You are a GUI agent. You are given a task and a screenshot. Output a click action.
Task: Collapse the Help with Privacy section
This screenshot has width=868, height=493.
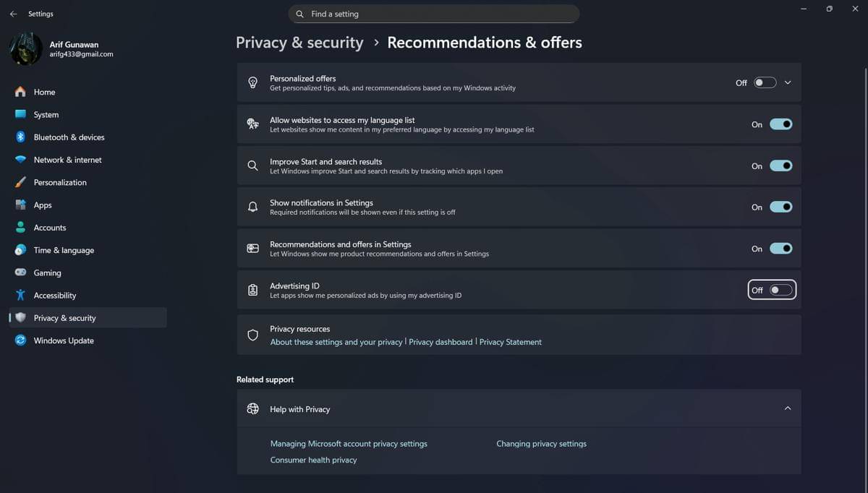coord(788,408)
